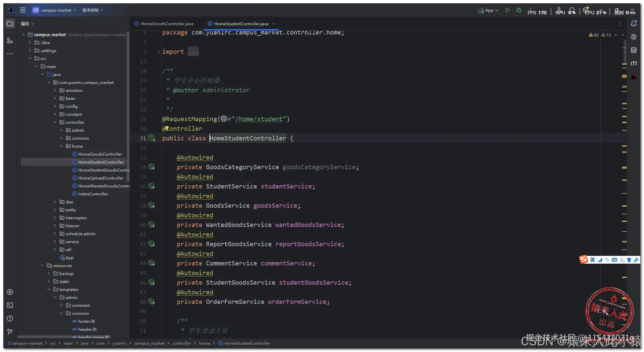
Task: Open Sogou IME toolbox wrench
Action: (x=636, y=260)
